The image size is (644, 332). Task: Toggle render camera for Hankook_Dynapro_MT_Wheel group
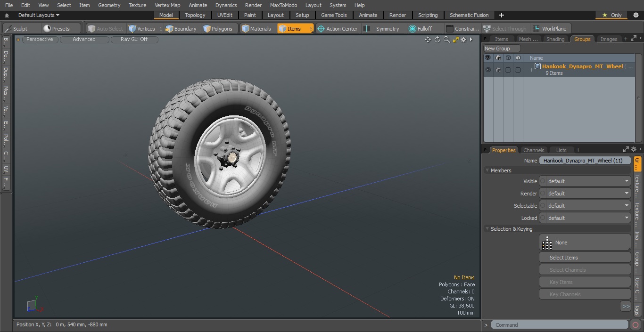[x=498, y=70]
